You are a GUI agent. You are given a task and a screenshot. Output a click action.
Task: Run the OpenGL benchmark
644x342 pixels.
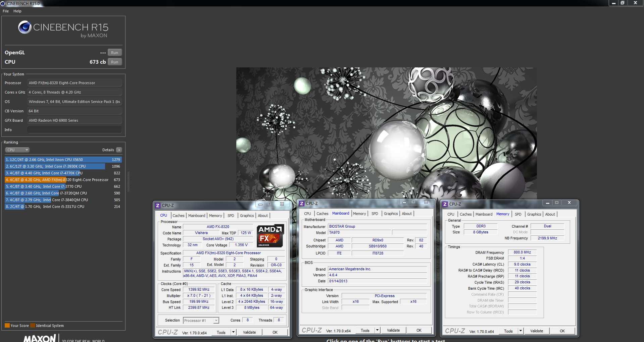tap(115, 53)
